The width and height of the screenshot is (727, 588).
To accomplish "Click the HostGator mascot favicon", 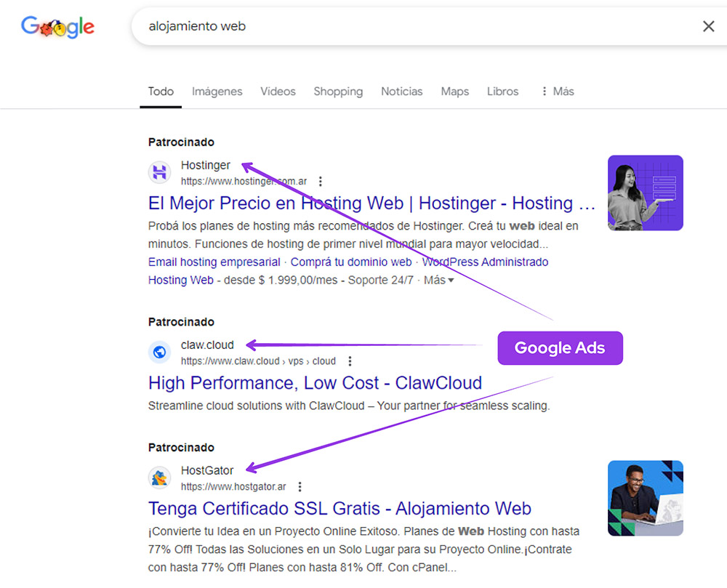I will click(x=159, y=478).
